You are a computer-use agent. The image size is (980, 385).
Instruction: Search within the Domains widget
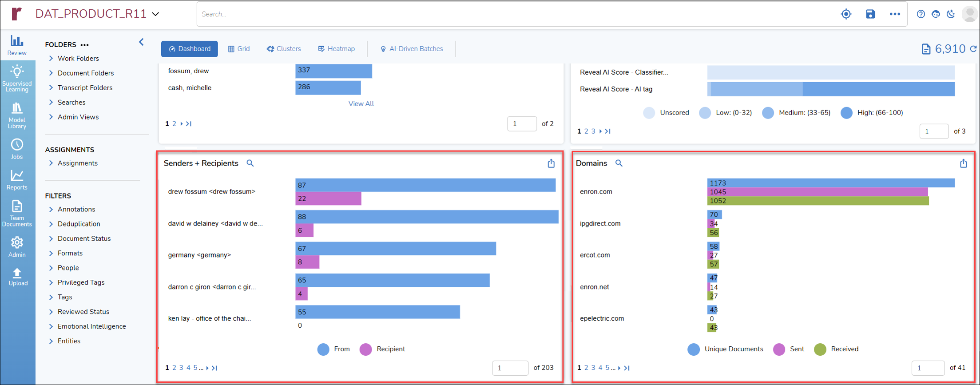click(x=619, y=163)
